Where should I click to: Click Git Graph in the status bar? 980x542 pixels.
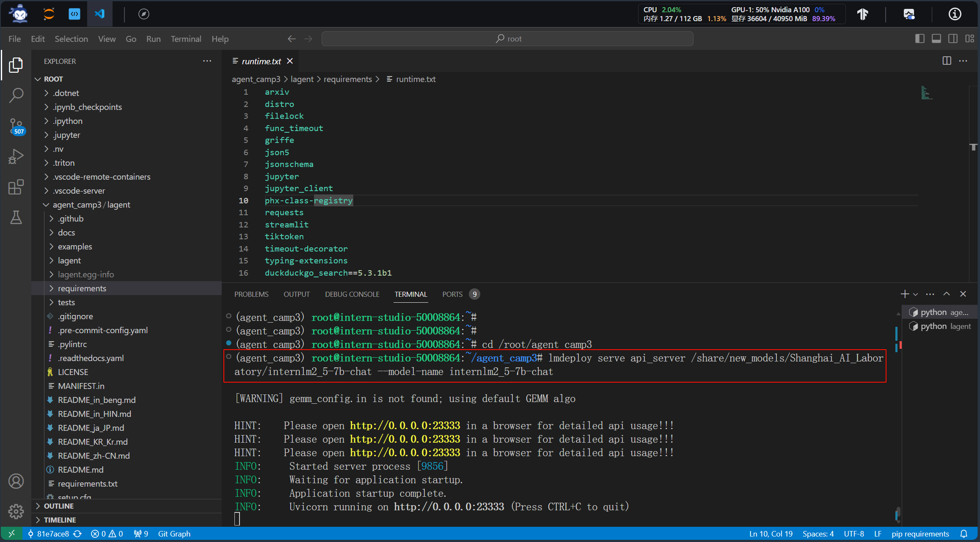tap(174, 534)
